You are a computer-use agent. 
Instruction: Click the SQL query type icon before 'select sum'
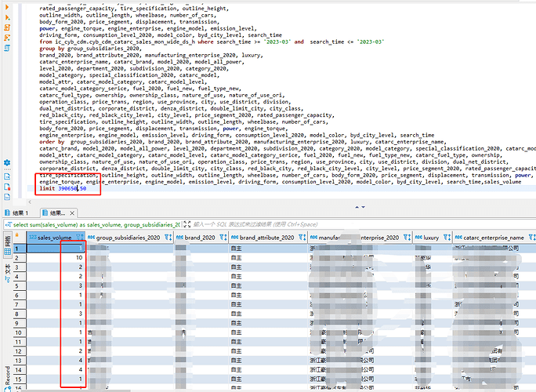pos(9,225)
